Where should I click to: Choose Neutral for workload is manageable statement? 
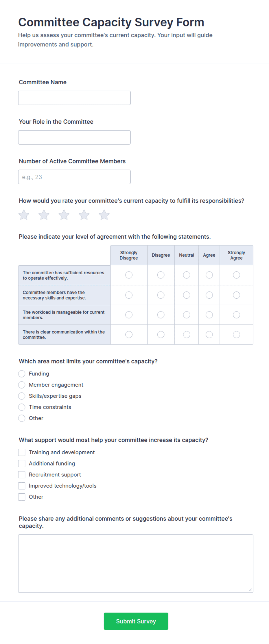187,315
